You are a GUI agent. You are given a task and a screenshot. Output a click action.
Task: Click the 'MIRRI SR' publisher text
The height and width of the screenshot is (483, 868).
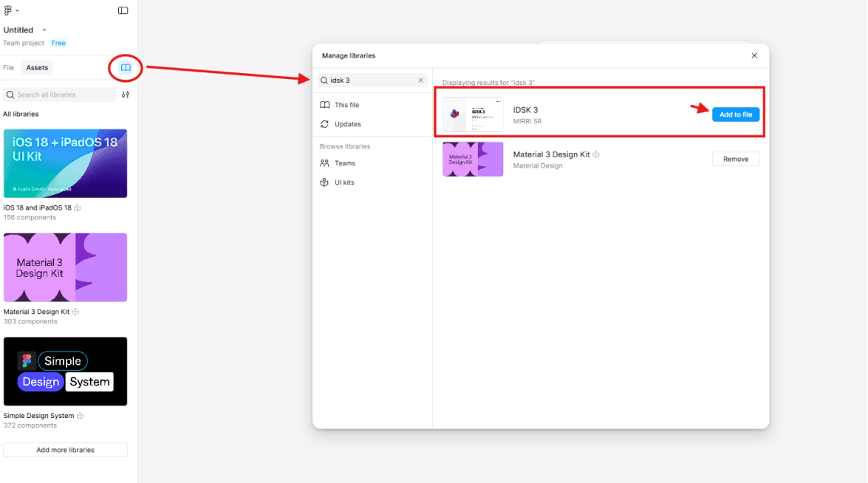(527, 121)
